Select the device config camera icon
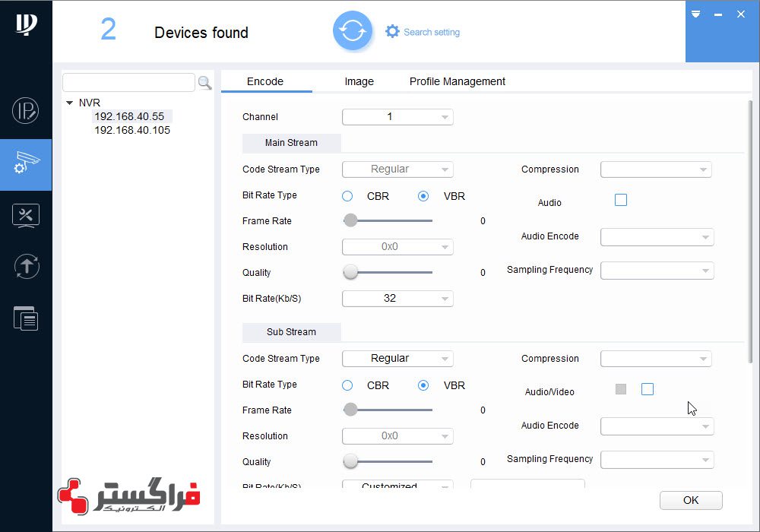The width and height of the screenshot is (760, 532). [x=26, y=164]
